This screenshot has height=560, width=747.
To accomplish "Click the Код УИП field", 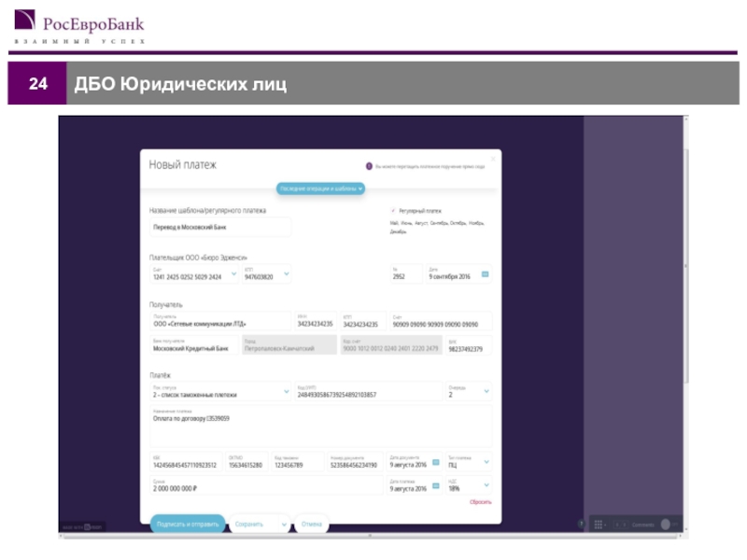I will pyautogui.click(x=368, y=391).
